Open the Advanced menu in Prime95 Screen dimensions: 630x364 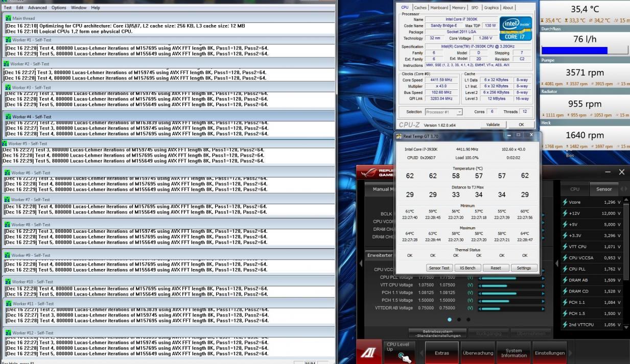click(x=37, y=8)
